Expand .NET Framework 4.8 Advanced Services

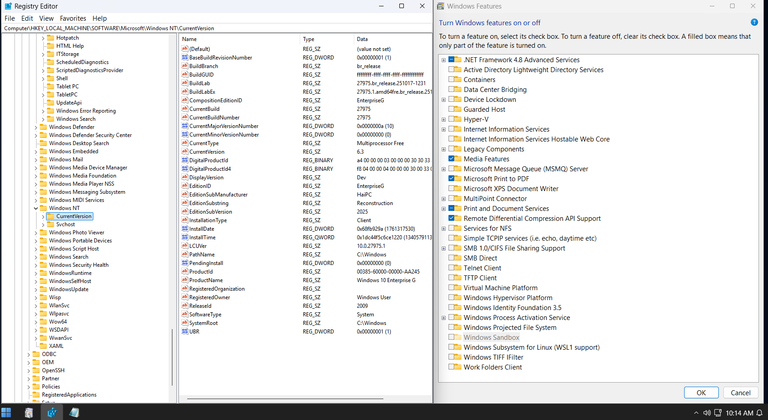coord(444,60)
